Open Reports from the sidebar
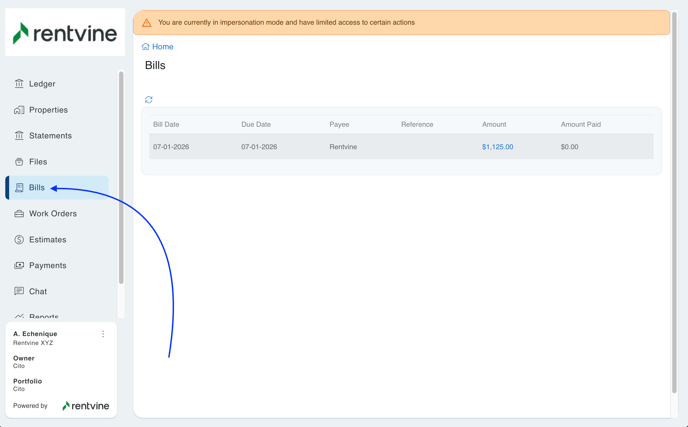 (43, 316)
